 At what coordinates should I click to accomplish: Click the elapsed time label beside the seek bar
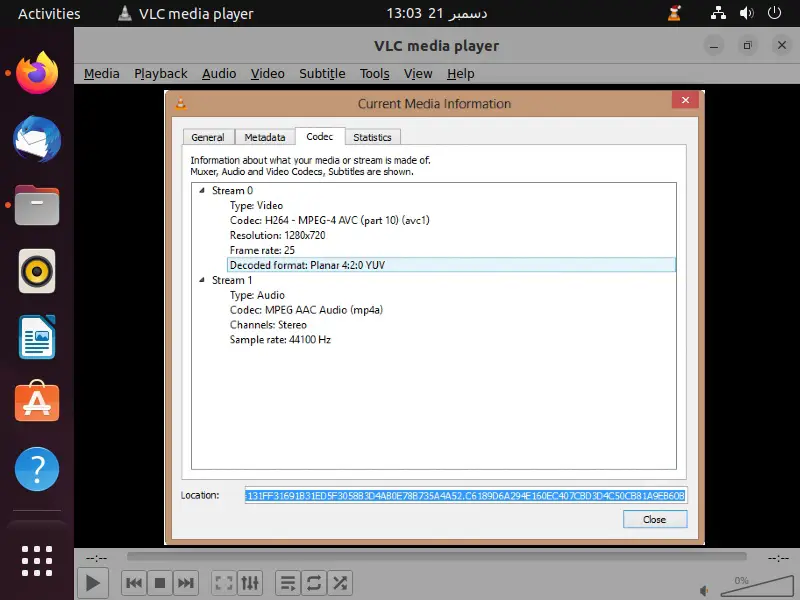(x=96, y=558)
